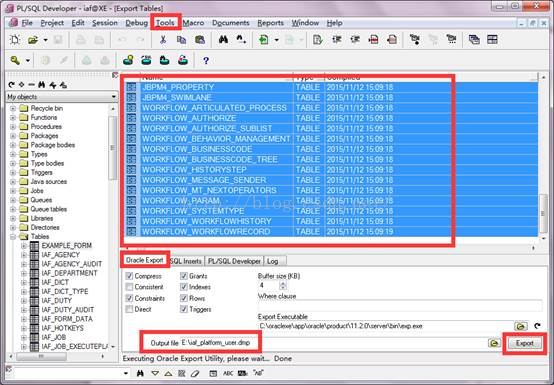554x385 pixels.
Task: Click the red page icon in toolbar
Action: pyautogui.click(x=391, y=40)
